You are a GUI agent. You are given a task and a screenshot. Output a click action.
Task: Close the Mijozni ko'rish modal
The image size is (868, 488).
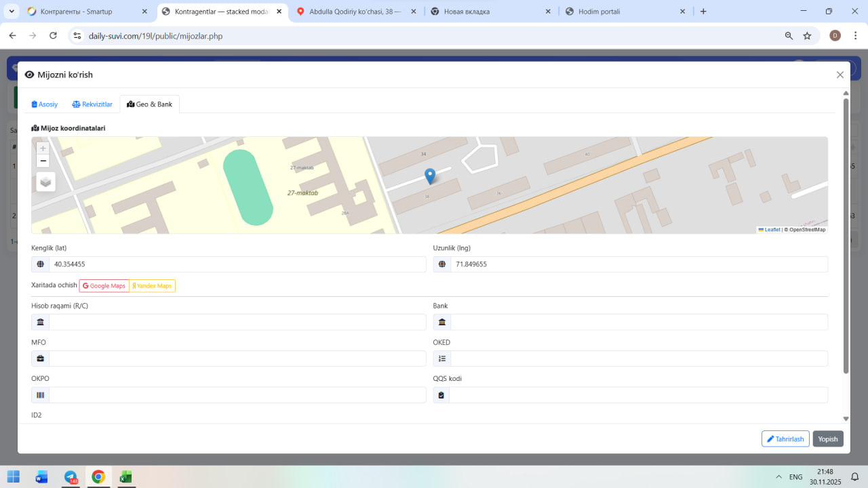(x=840, y=75)
